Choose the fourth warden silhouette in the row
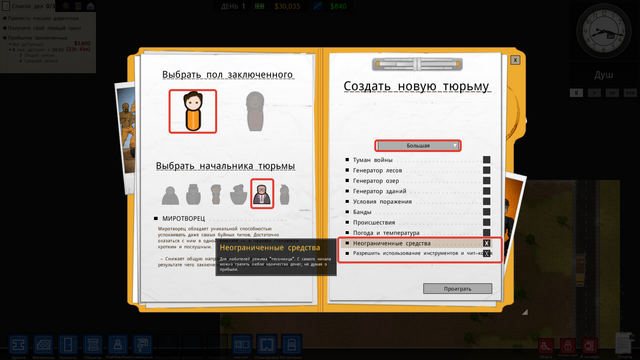This screenshot has height=360, width=640. coord(238,194)
